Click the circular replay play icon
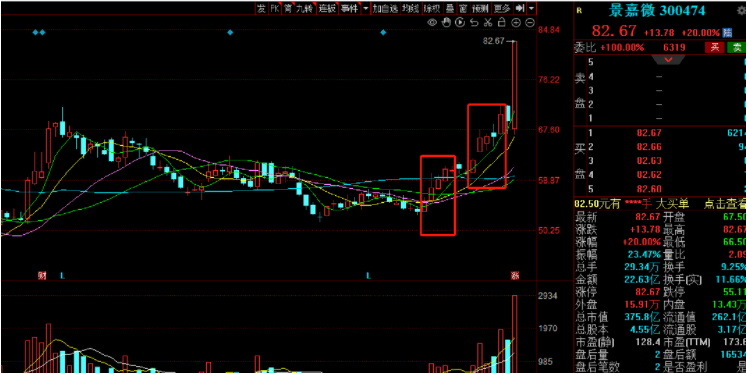This screenshot has width=747, height=374. (460, 22)
